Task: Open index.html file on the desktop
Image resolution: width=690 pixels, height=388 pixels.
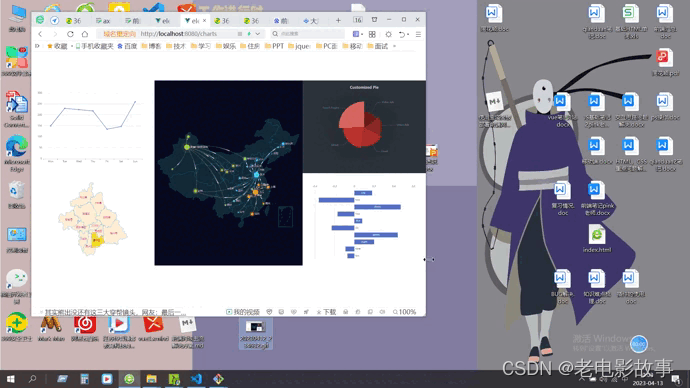Action: pyautogui.click(x=597, y=239)
